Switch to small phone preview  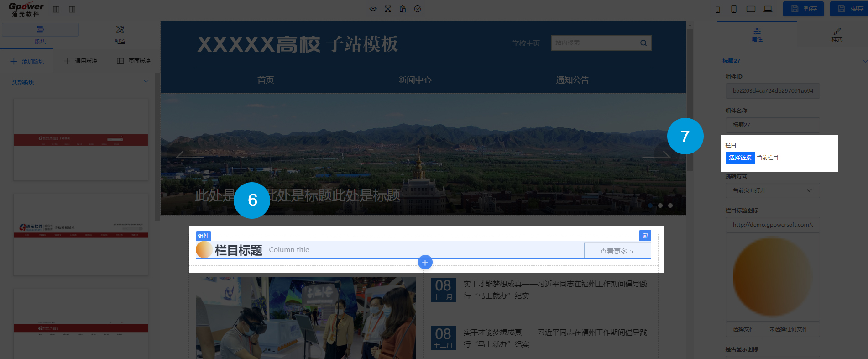click(718, 10)
